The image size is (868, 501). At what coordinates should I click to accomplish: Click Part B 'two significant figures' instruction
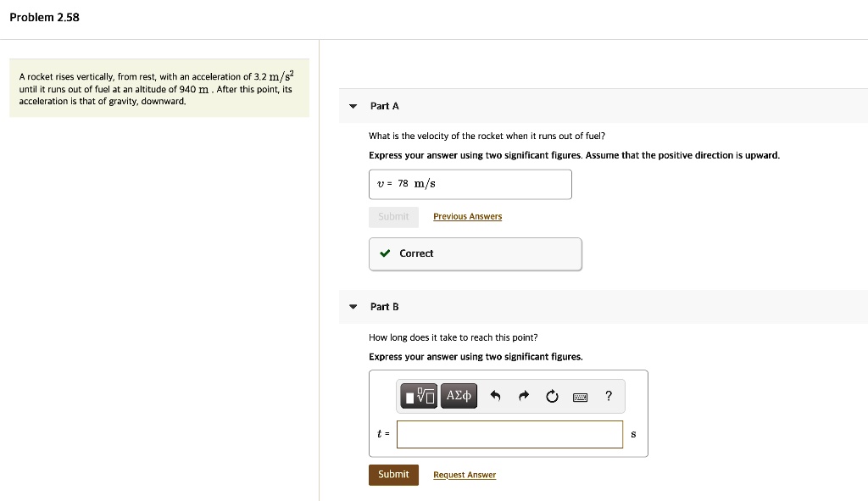coord(476,357)
